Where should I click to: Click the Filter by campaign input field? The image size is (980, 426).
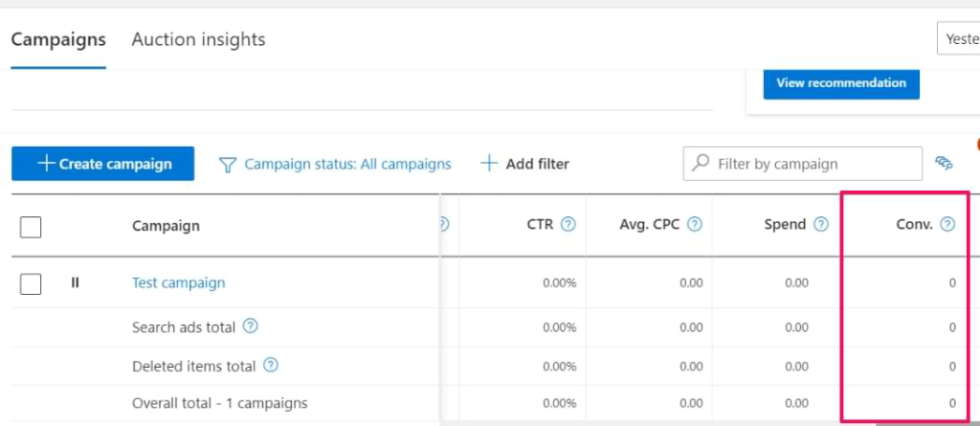[x=803, y=164]
